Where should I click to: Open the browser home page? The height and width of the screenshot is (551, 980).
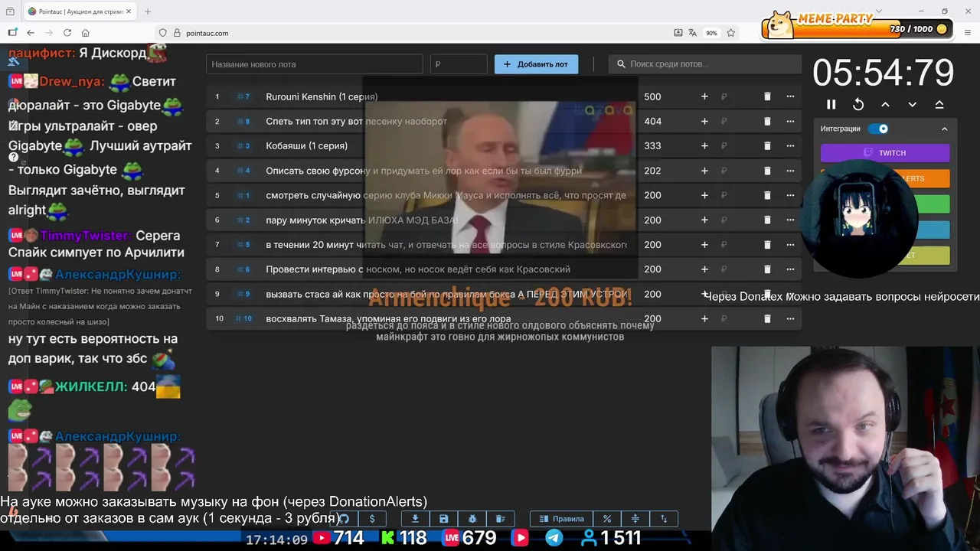(x=86, y=33)
